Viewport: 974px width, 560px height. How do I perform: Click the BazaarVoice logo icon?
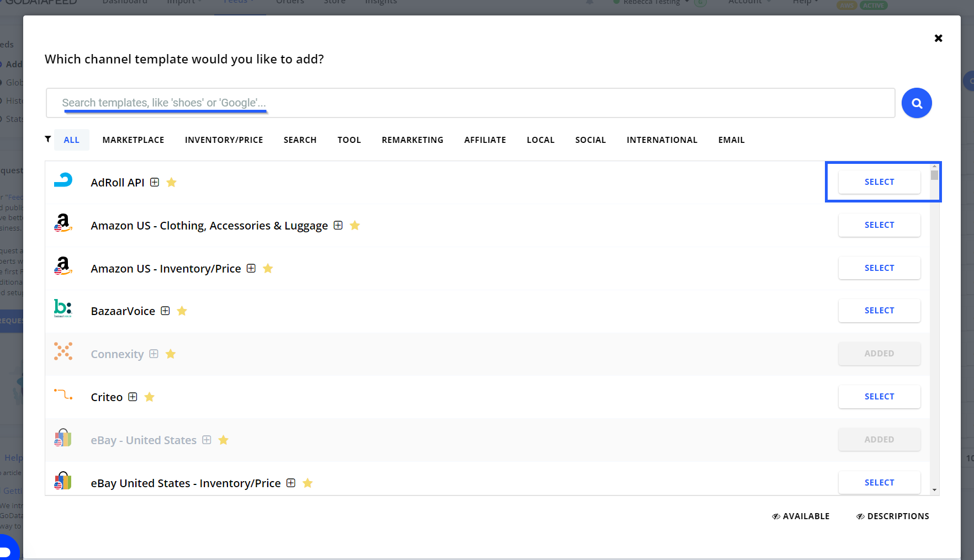tap(63, 308)
